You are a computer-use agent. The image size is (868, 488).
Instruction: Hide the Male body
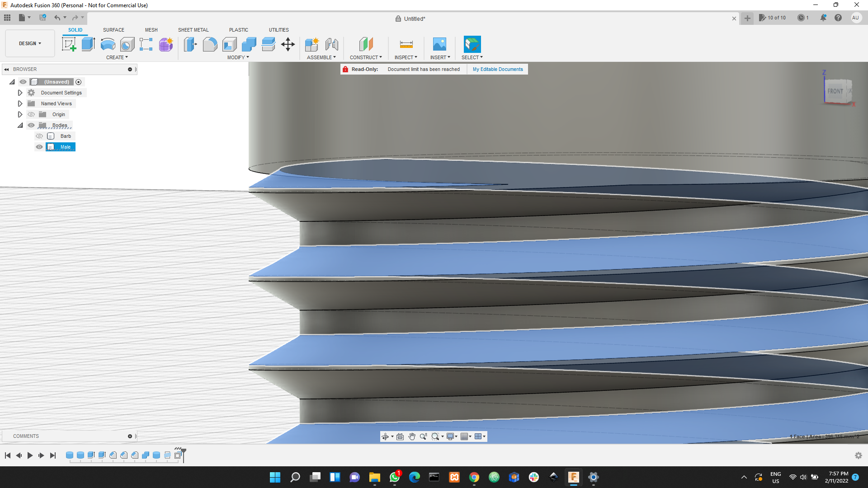[x=39, y=147]
